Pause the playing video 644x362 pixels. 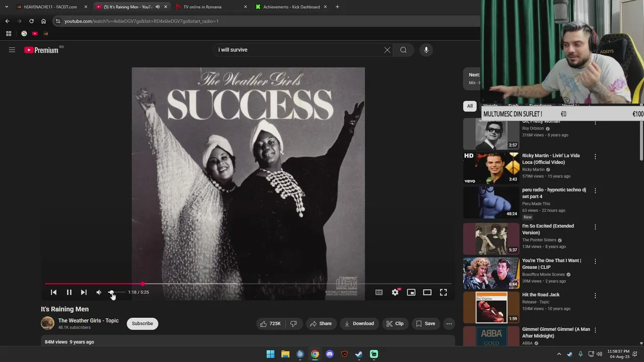point(69,292)
